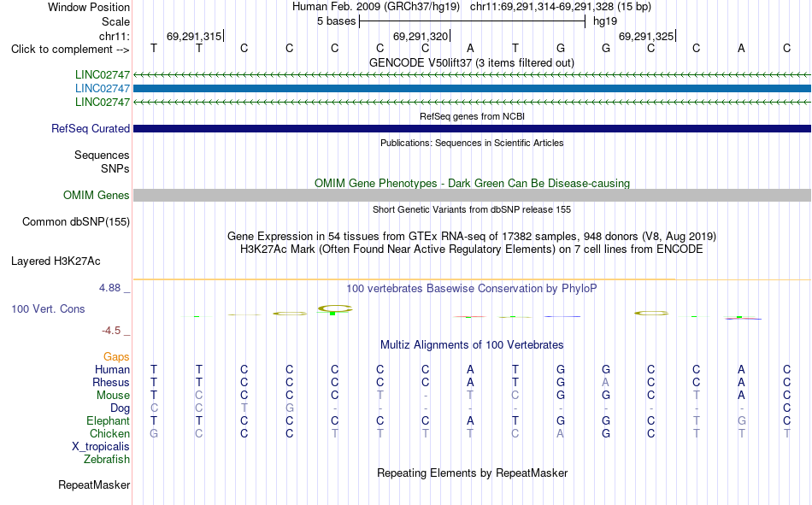Select the X_tropicalis alignment row label

pyautogui.click(x=101, y=447)
